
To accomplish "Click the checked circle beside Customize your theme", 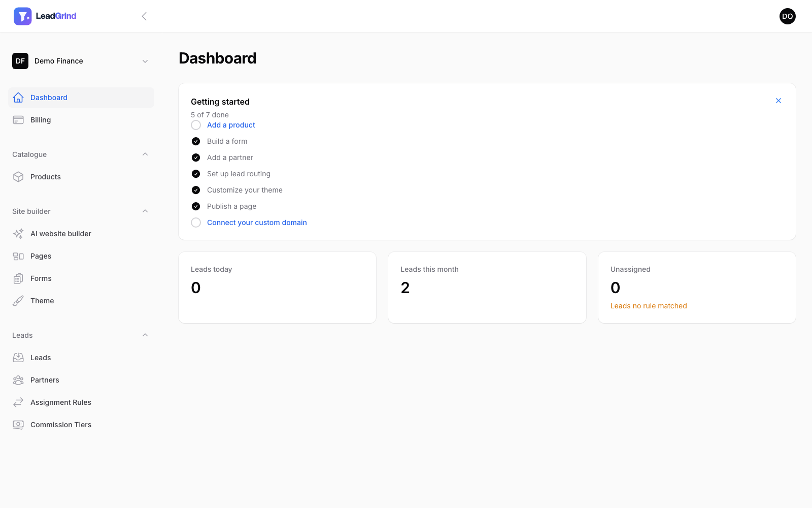I will click(196, 190).
